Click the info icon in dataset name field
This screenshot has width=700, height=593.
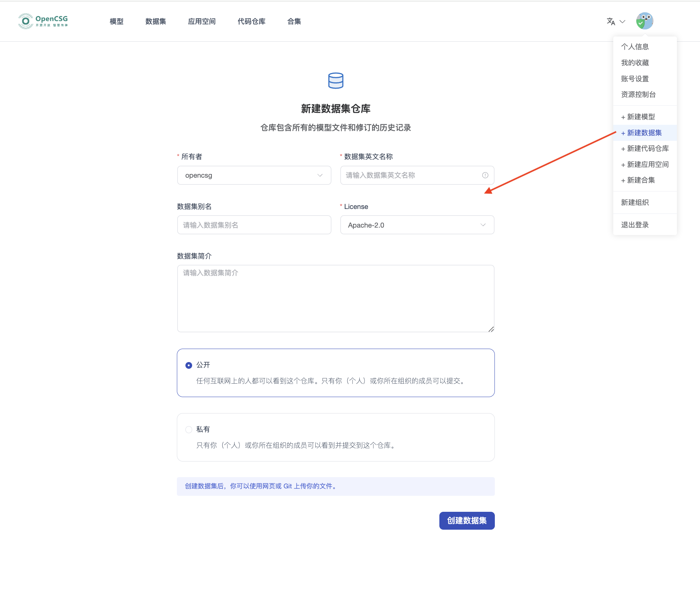pos(485,175)
